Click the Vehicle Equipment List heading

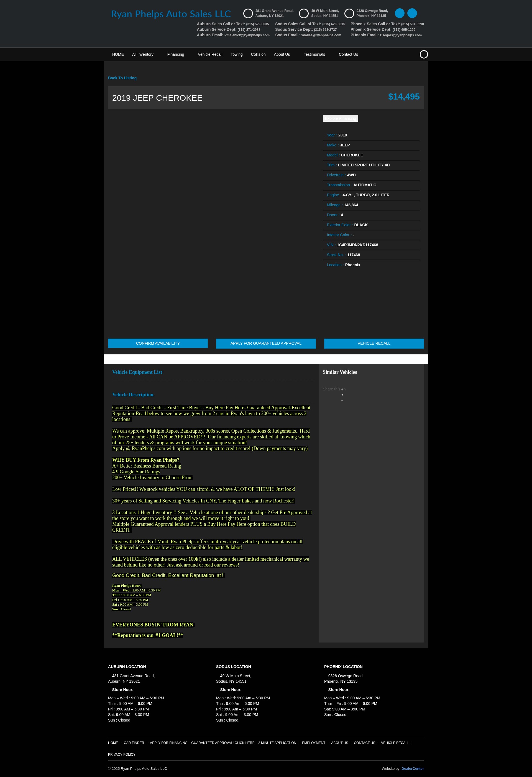137,372
